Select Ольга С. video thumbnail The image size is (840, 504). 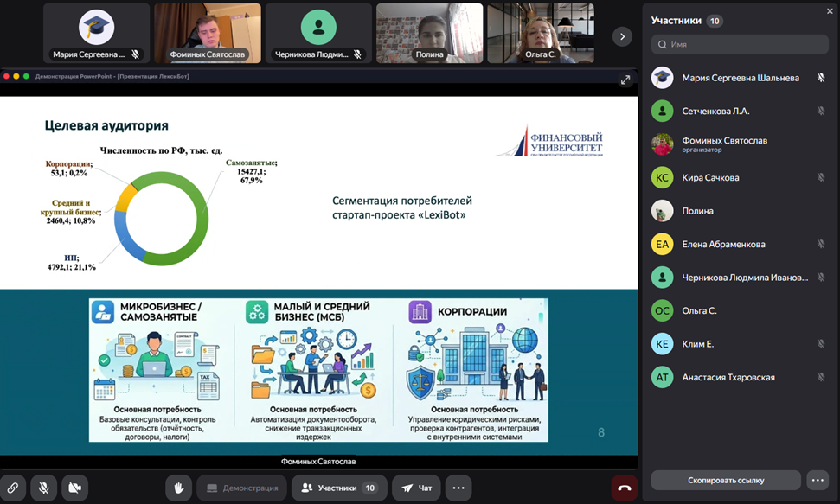pos(540,34)
